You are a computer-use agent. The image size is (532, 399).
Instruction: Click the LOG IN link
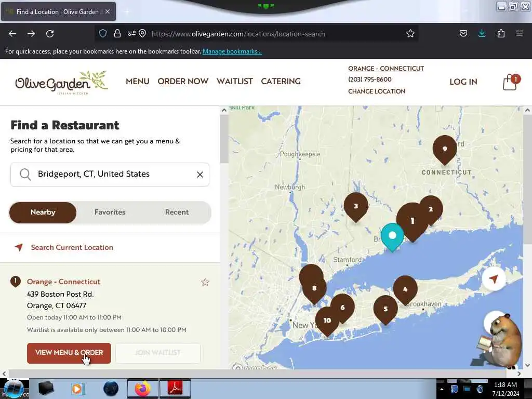pos(463,82)
